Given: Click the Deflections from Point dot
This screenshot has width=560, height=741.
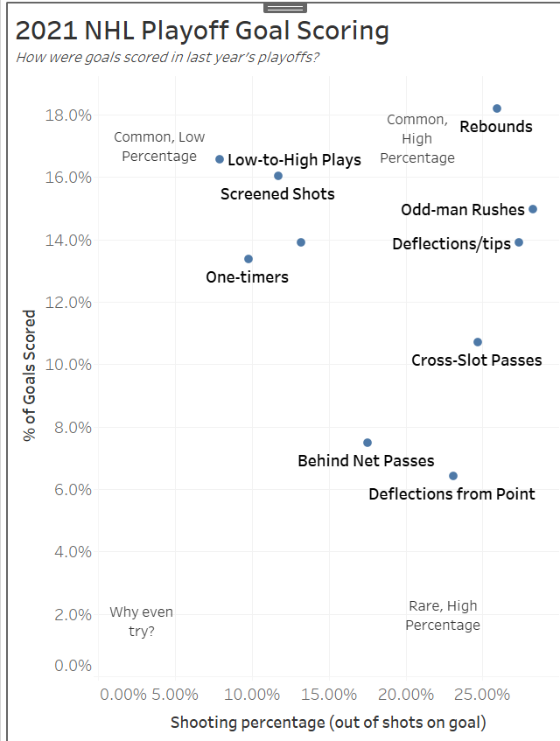Looking at the screenshot, I should tap(453, 476).
